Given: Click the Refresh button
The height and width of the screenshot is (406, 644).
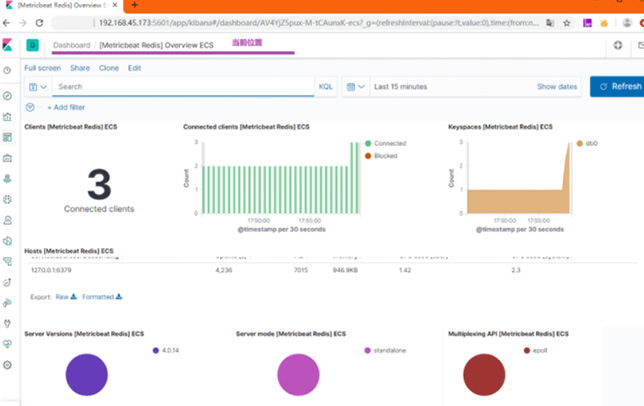Looking at the screenshot, I should [x=619, y=87].
